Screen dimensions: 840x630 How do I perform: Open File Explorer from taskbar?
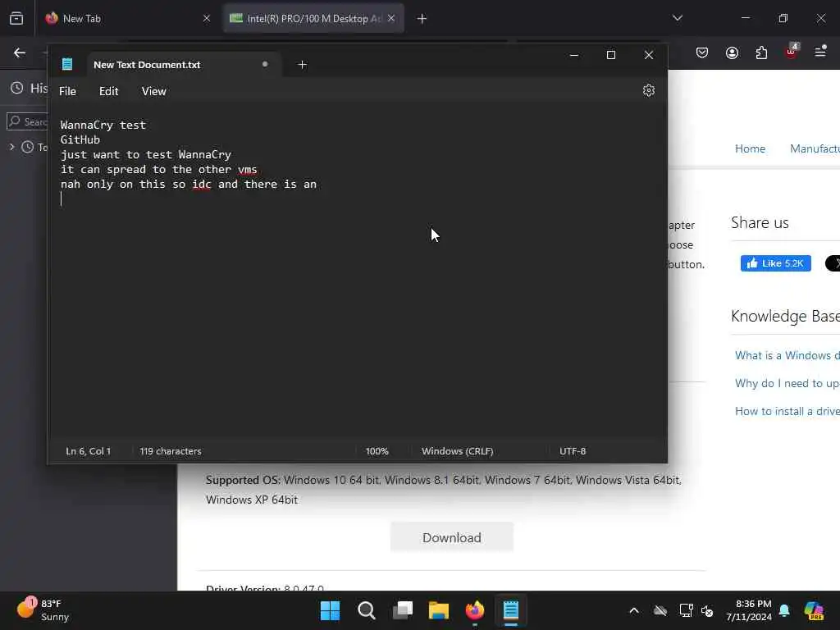click(439, 610)
